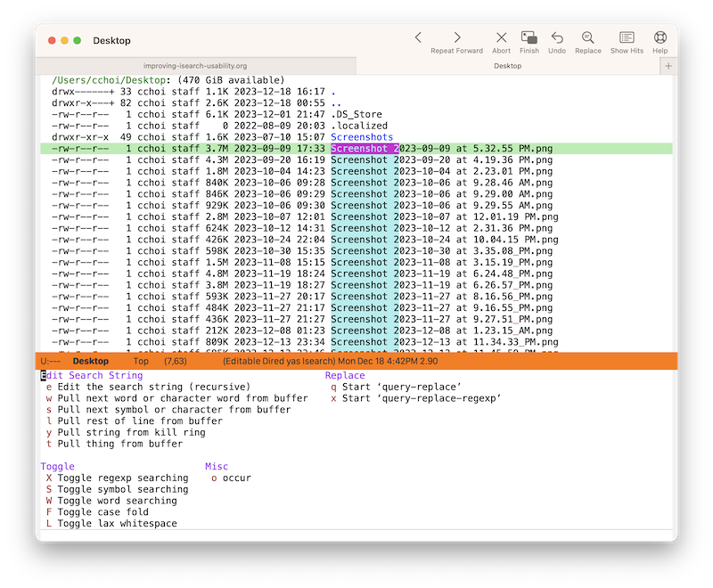Switch to improving-isearch-usability.org tab
The height and width of the screenshot is (588, 713).
pyautogui.click(x=195, y=66)
